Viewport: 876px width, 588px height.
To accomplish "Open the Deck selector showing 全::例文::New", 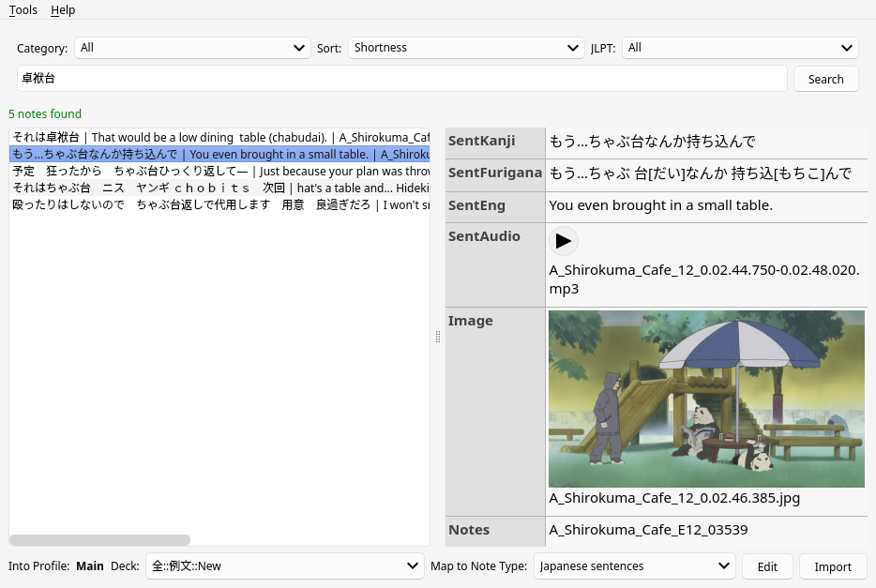I will (x=284, y=565).
